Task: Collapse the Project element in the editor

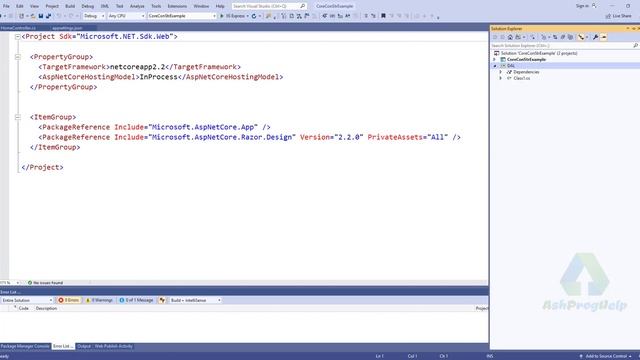Action: click(18, 37)
